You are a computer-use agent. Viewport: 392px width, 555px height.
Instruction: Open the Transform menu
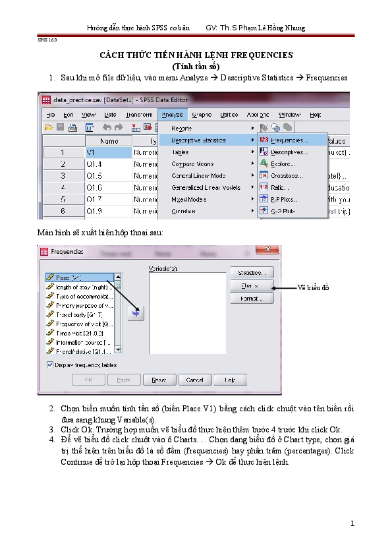point(139,115)
